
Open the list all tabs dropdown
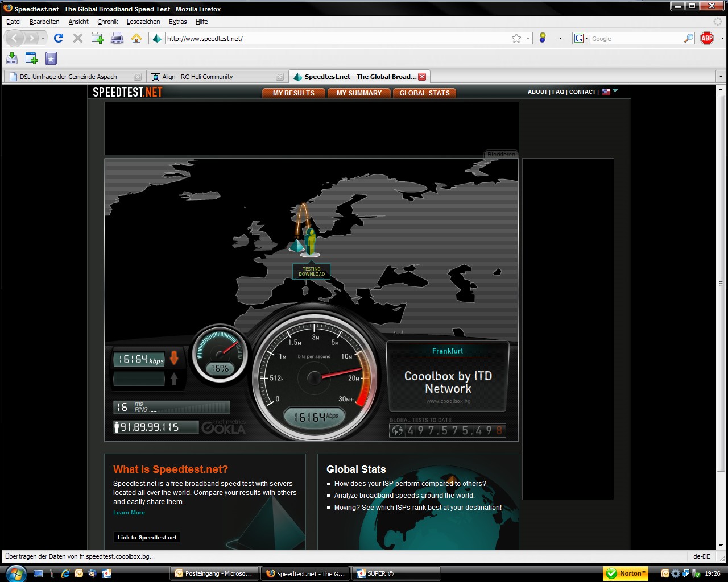[x=721, y=77]
